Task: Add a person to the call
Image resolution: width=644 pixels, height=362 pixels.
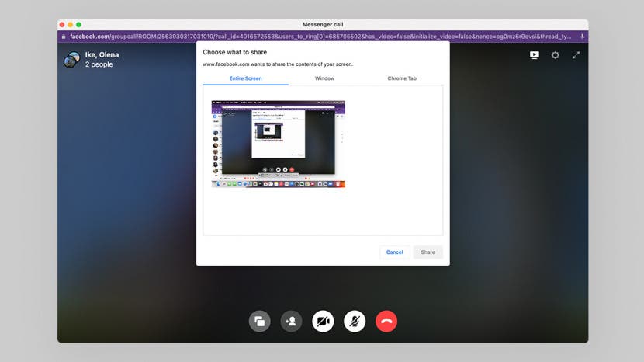Action: (291, 322)
